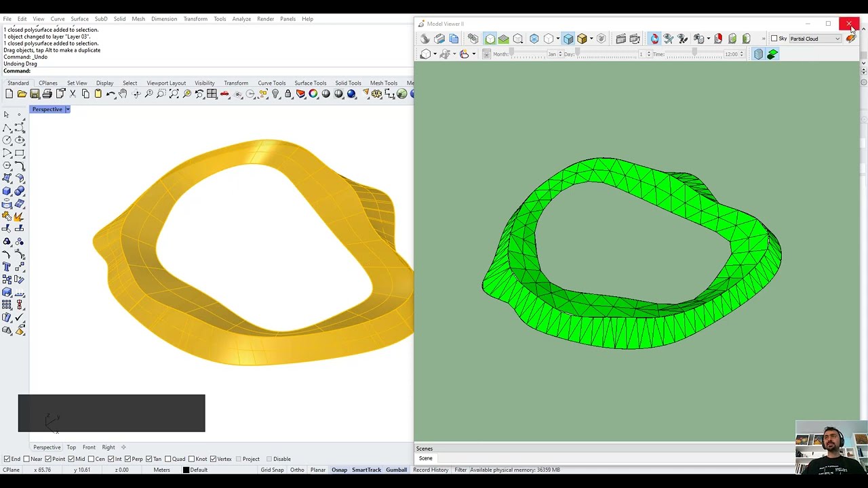Open the Analyze menu

[241, 19]
